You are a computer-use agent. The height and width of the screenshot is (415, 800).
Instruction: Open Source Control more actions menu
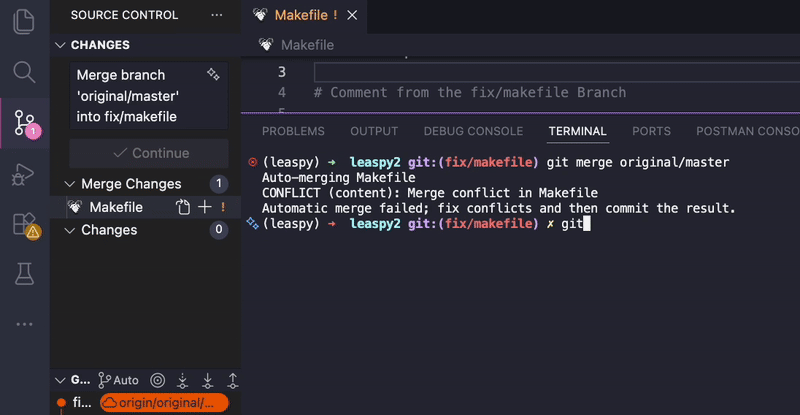click(x=217, y=15)
